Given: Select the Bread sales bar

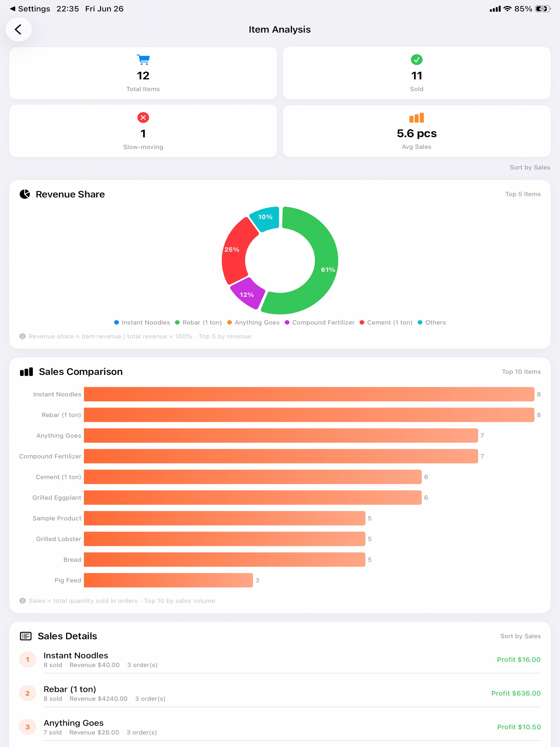Looking at the screenshot, I should pos(224,560).
